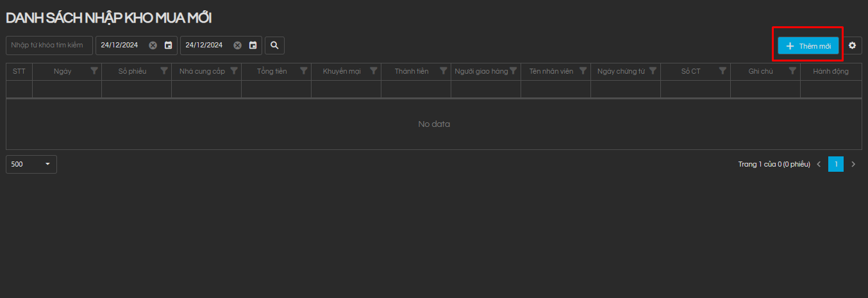The image size is (868, 298).
Task: Filter the Nhà cung cấp column
Action: pos(234,71)
